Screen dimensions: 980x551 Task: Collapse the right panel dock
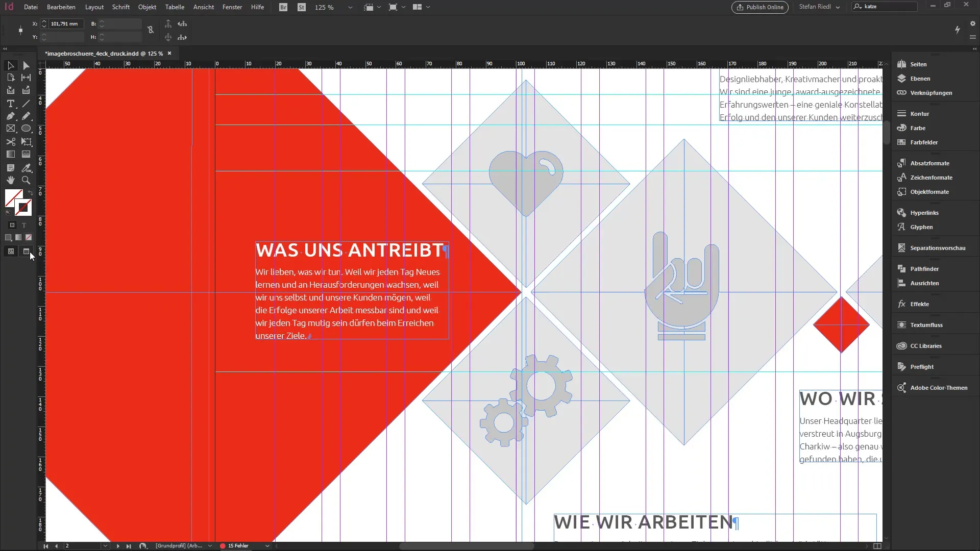click(x=975, y=49)
